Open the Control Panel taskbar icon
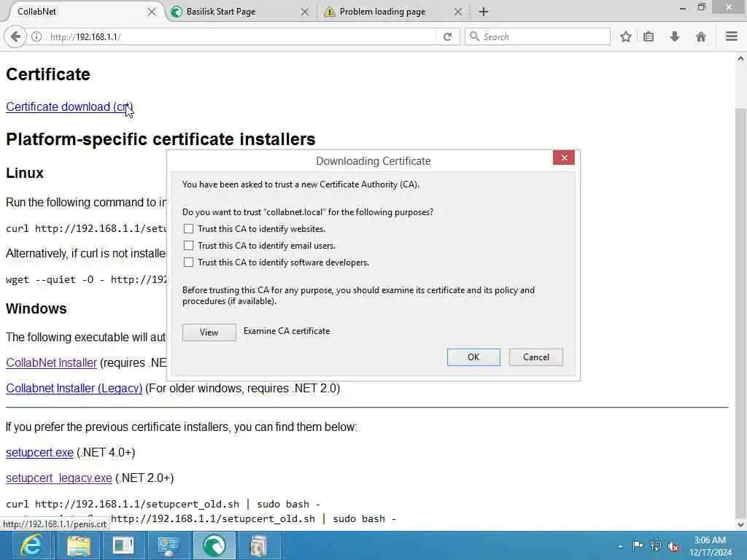This screenshot has height=560, width=747. (169, 545)
